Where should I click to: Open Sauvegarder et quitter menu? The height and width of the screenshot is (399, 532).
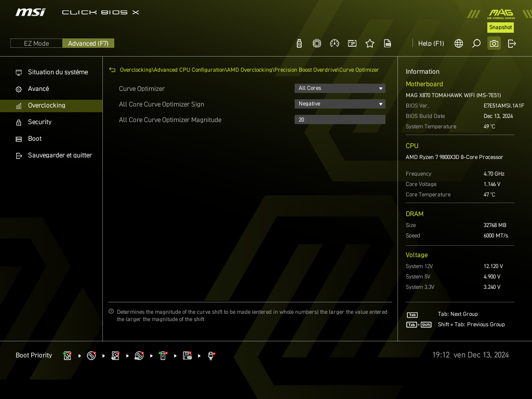[x=60, y=155]
